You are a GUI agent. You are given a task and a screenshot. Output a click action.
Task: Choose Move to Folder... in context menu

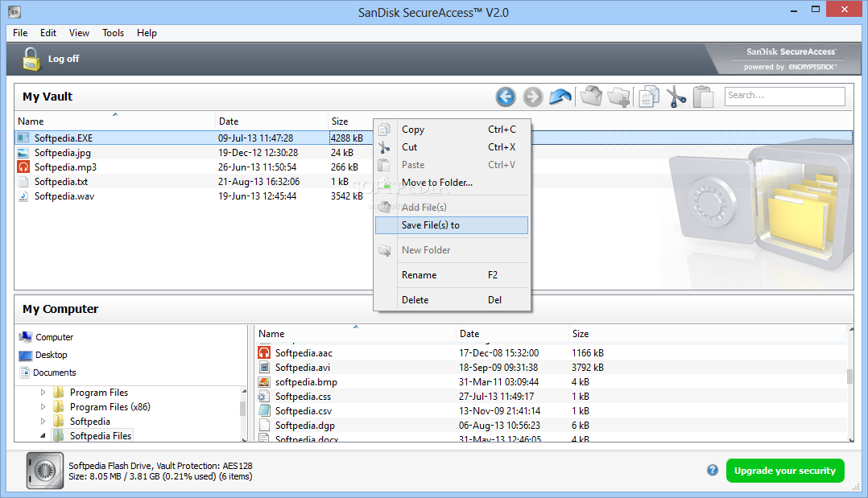pyautogui.click(x=452, y=183)
